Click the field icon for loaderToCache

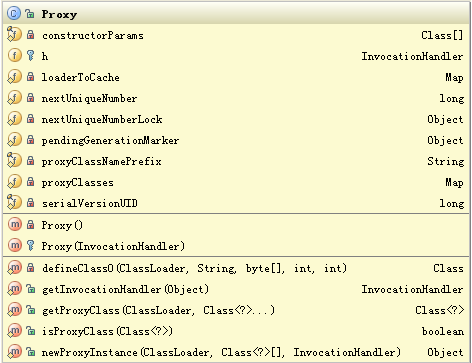[14, 77]
